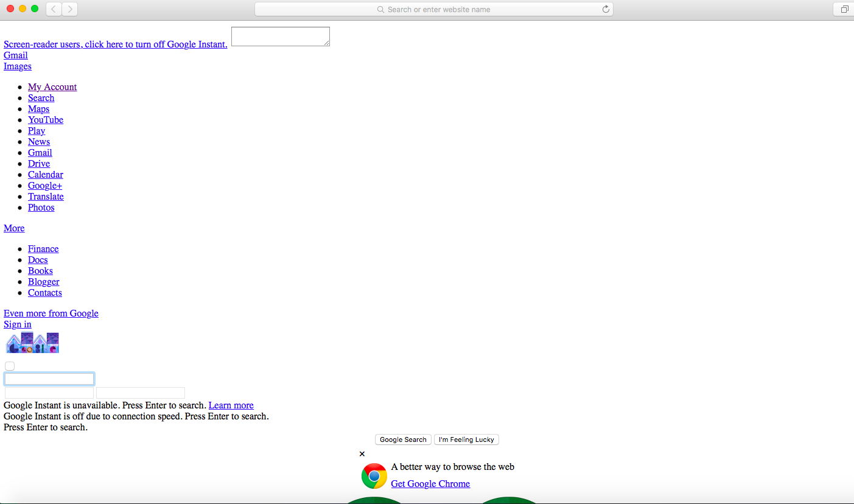Tick the checkbox below the doodle
This screenshot has height=504, width=854.
pyautogui.click(x=10, y=366)
